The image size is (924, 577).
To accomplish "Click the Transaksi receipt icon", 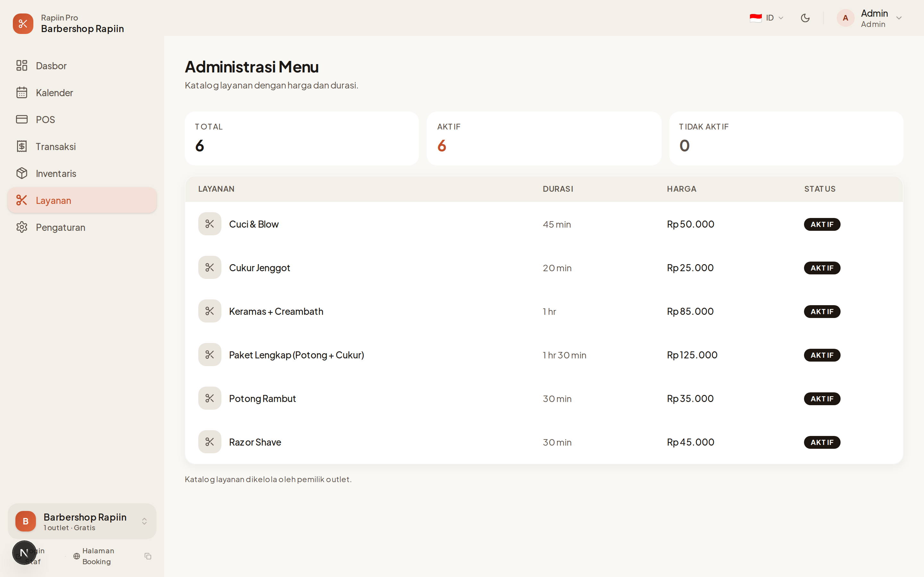I will (22, 146).
